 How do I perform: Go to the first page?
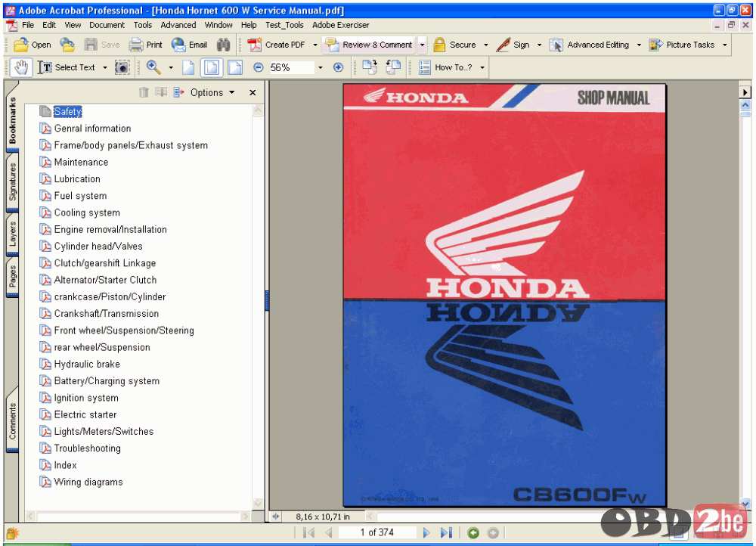click(x=309, y=532)
